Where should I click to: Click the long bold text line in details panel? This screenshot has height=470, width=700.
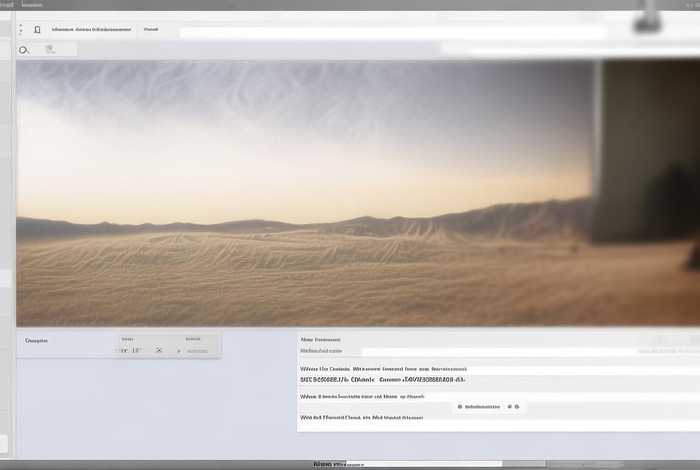(x=383, y=380)
